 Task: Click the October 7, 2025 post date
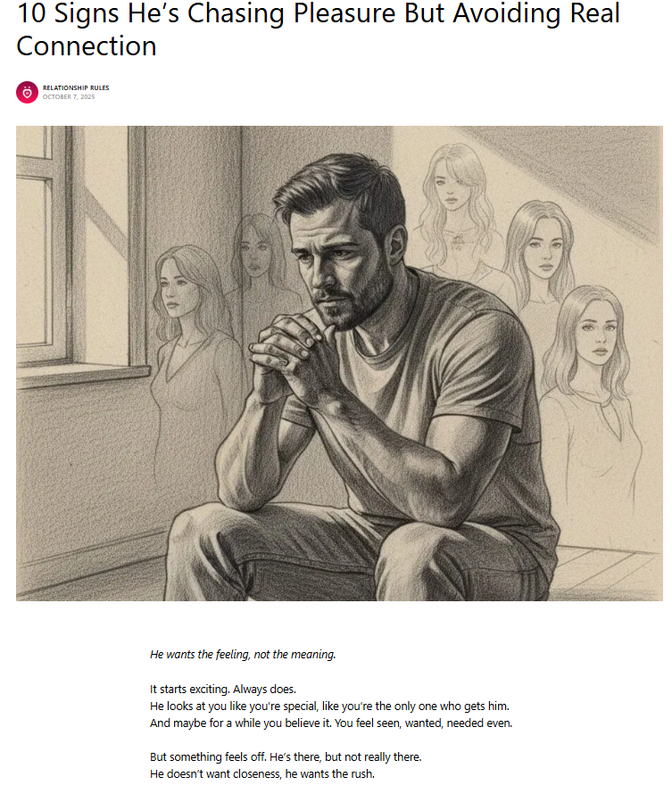coord(68,96)
